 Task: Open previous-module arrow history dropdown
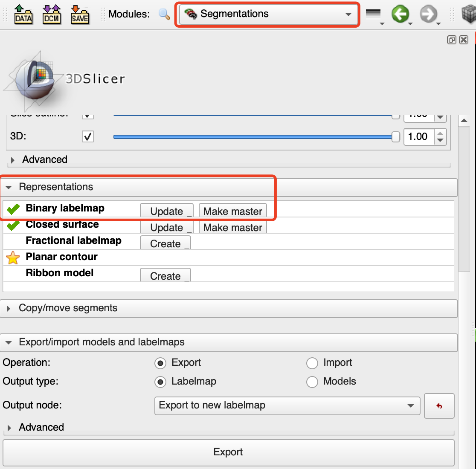[410, 23]
